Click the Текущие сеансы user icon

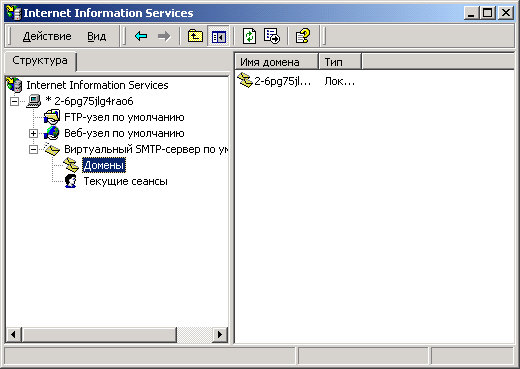(x=70, y=181)
